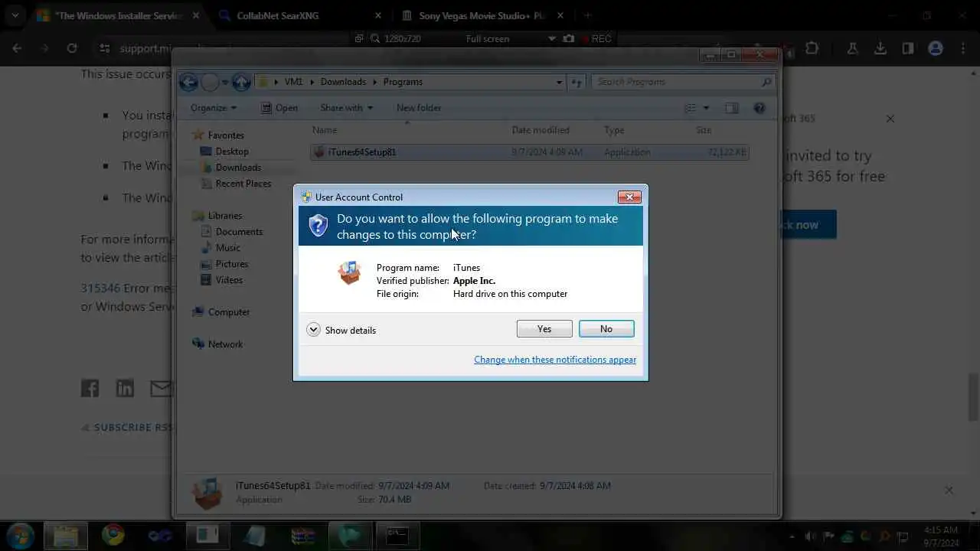Open Chrome downloads icon

pyautogui.click(x=880, y=48)
